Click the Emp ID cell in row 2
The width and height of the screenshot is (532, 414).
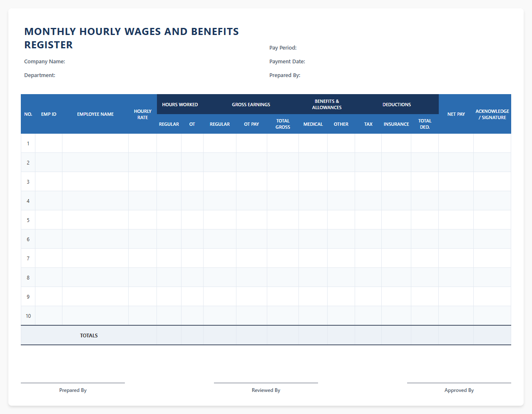tap(49, 162)
